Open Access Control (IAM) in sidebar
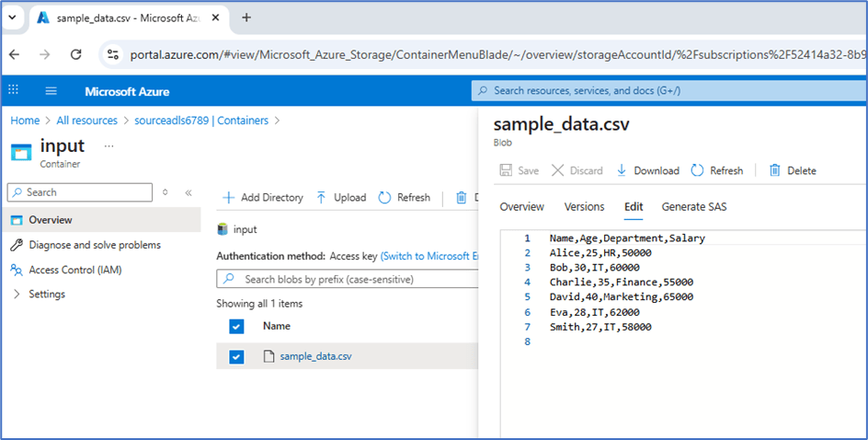The height and width of the screenshot is (440, 868). coord(74,270)
